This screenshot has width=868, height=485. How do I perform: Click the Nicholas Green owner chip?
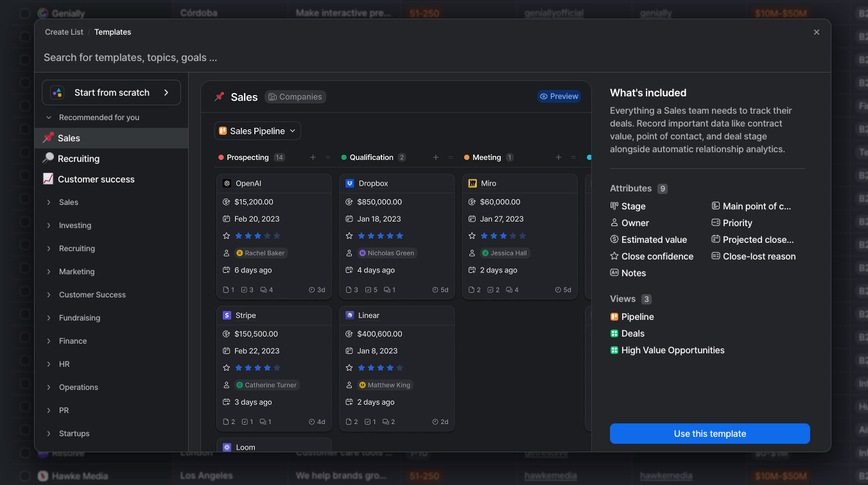pos(386,253)
